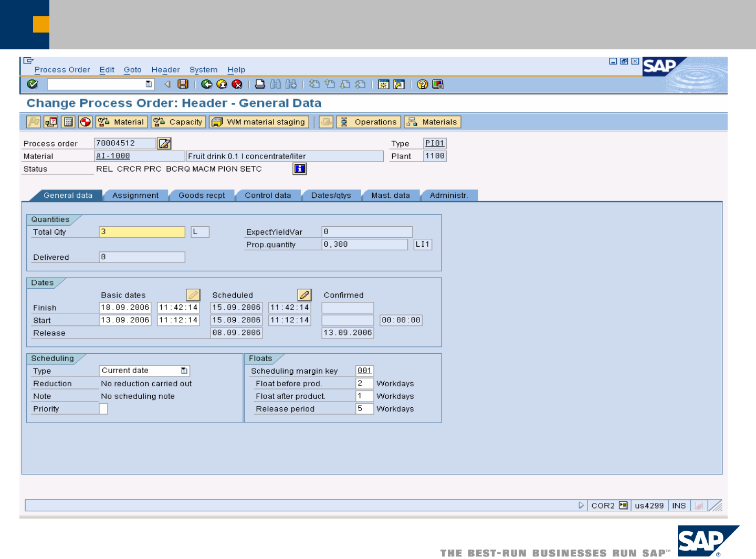The height and width of the screenshot is (559, 756).
Task: Open the Help menu
Action: coord(236,70)
